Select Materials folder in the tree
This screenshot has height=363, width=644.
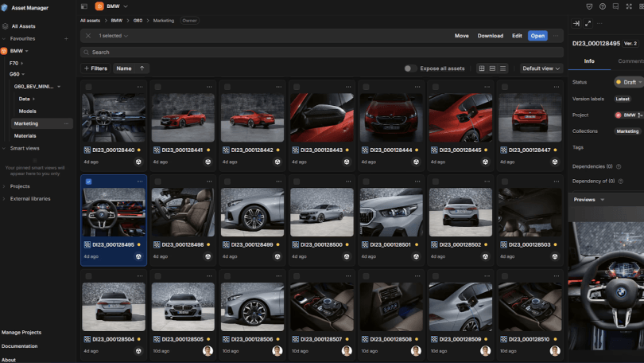tap(25, 136)
